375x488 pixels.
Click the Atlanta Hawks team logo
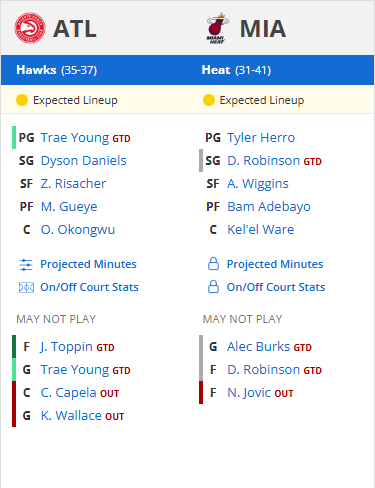pos(30,28)
